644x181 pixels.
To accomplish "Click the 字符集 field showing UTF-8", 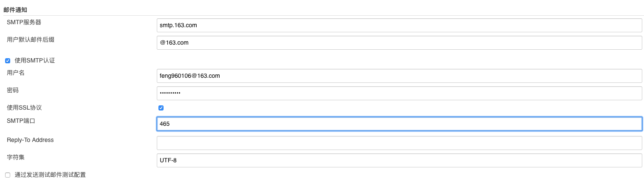I will 399,160.
